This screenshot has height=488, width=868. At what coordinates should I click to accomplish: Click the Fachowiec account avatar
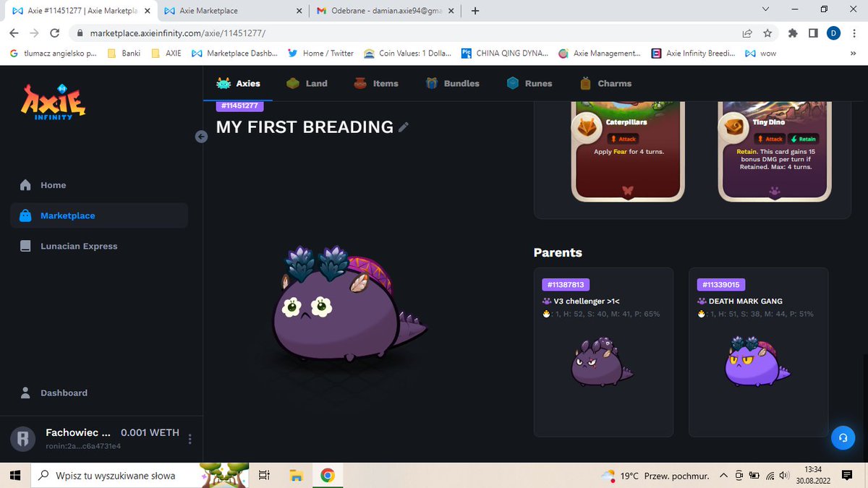(x=22, y=438)
